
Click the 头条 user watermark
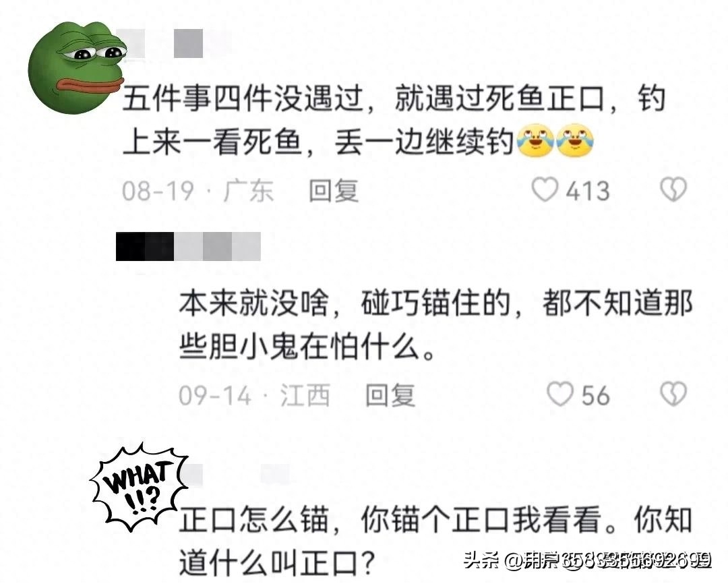click(x=588, y=560)
